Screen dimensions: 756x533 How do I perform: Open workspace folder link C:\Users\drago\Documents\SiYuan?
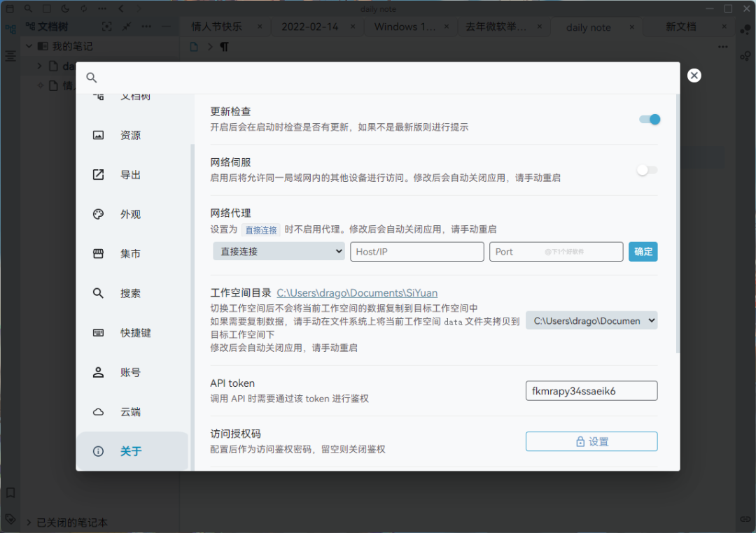[357, 293]
